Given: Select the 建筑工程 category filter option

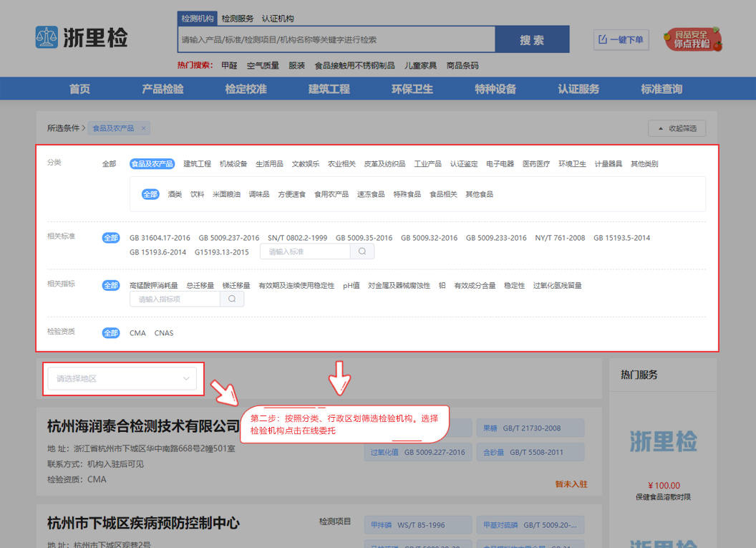Looking at the screenshot, I should 197,163.
